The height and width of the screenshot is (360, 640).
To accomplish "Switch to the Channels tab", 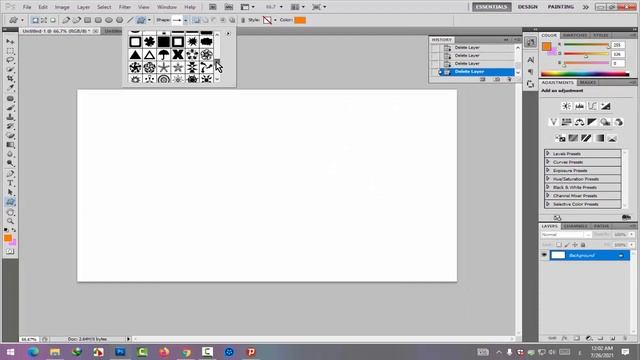I will click(x=575, y=226).
